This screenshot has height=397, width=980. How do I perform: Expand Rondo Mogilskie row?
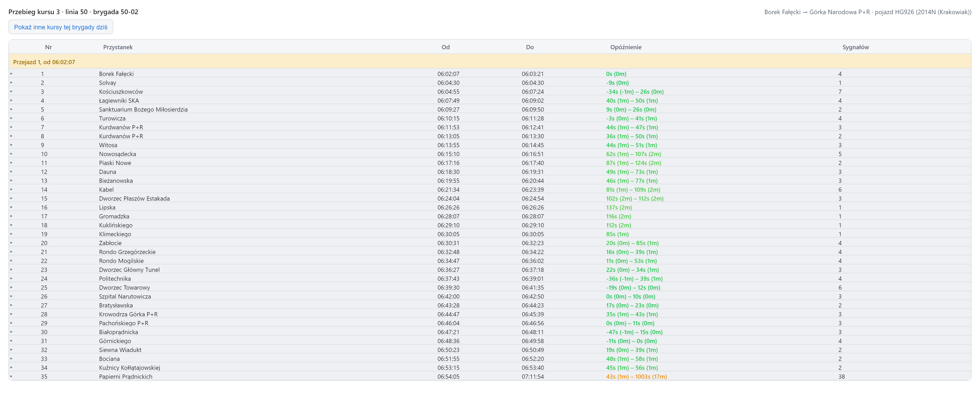(12, 261)
